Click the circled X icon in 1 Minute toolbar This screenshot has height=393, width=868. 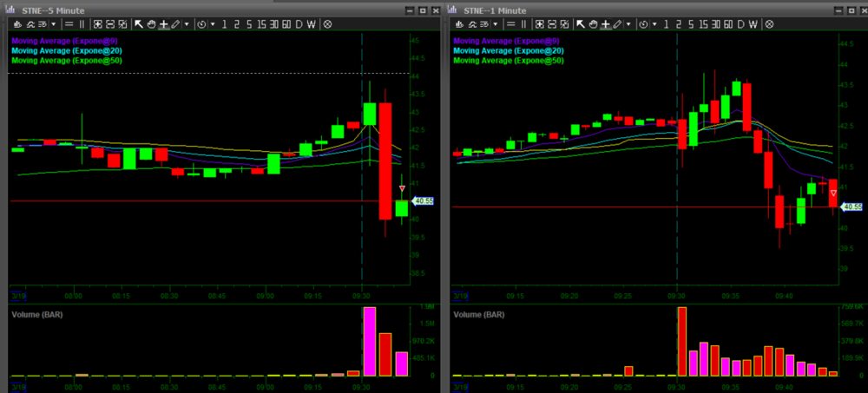coord(769,24)
